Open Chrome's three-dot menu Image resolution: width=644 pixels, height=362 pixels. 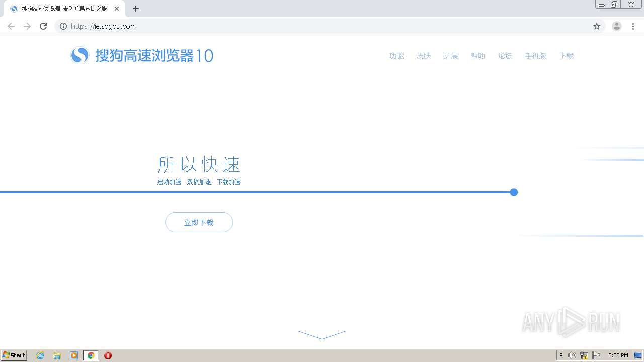point(633,26)
